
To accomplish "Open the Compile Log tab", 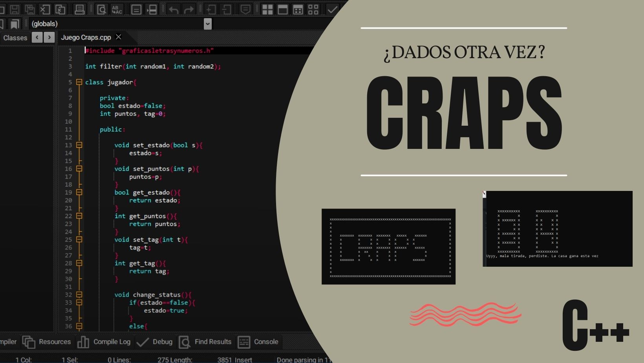I will tap(104, 342).
